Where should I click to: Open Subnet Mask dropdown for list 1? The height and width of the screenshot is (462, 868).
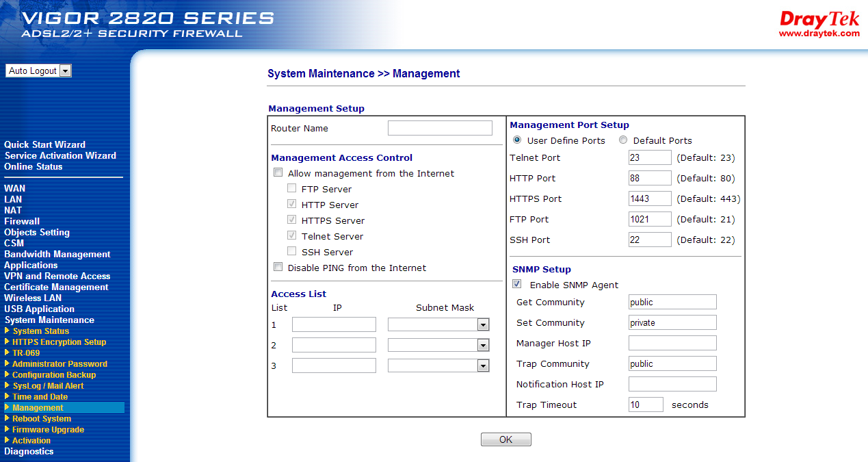point(438,324)
